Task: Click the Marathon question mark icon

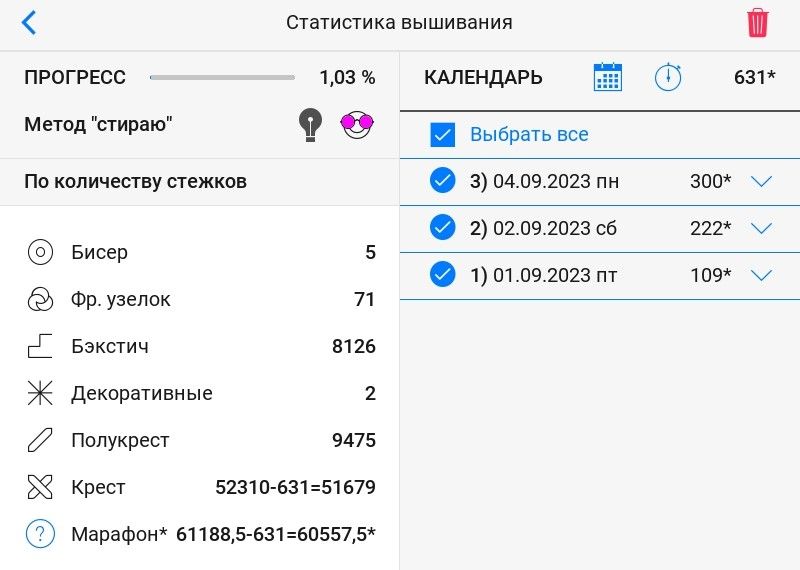Action: (x=39, y=534)
